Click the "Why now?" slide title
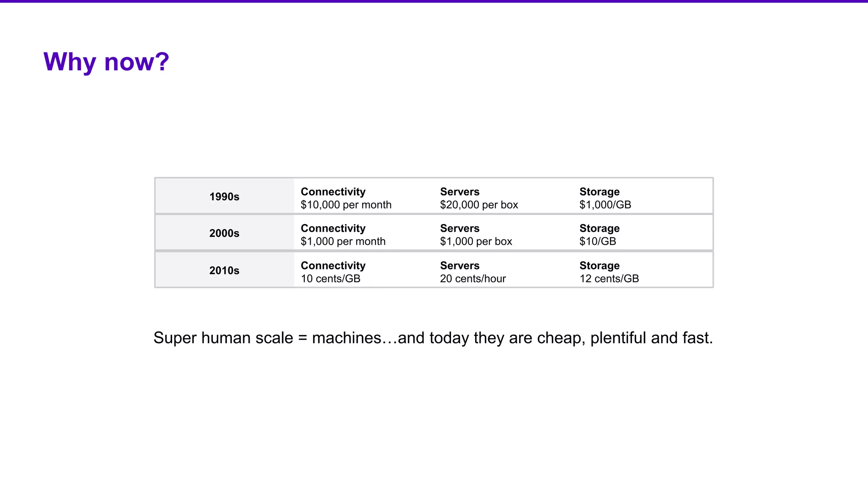The height and width of the screenshot is (488, 868). [x=106, y=62]
